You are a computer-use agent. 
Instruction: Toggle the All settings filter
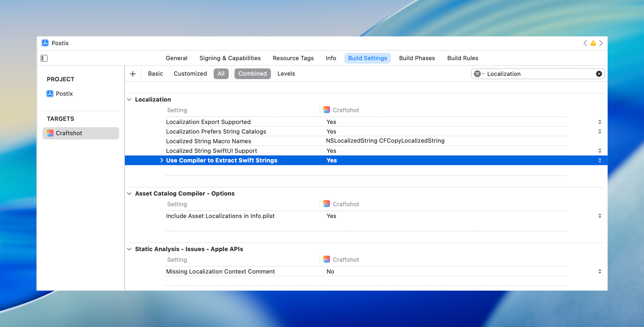(221, 74)
